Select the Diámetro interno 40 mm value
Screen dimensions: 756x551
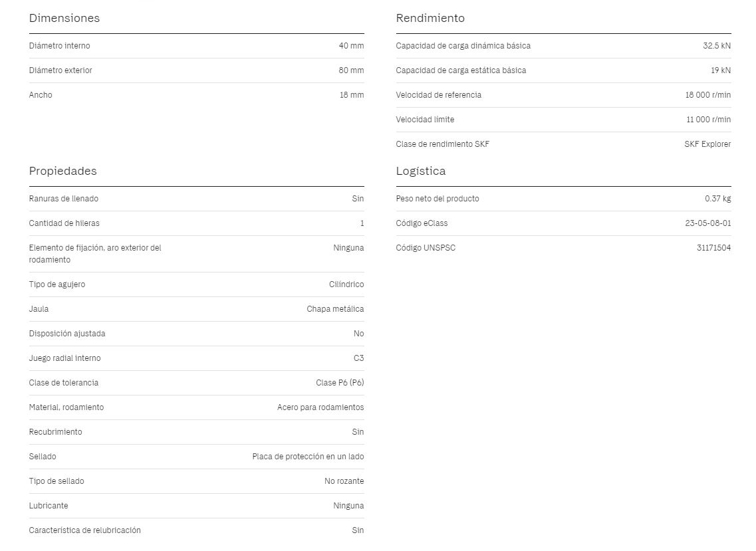coord(351,46)
